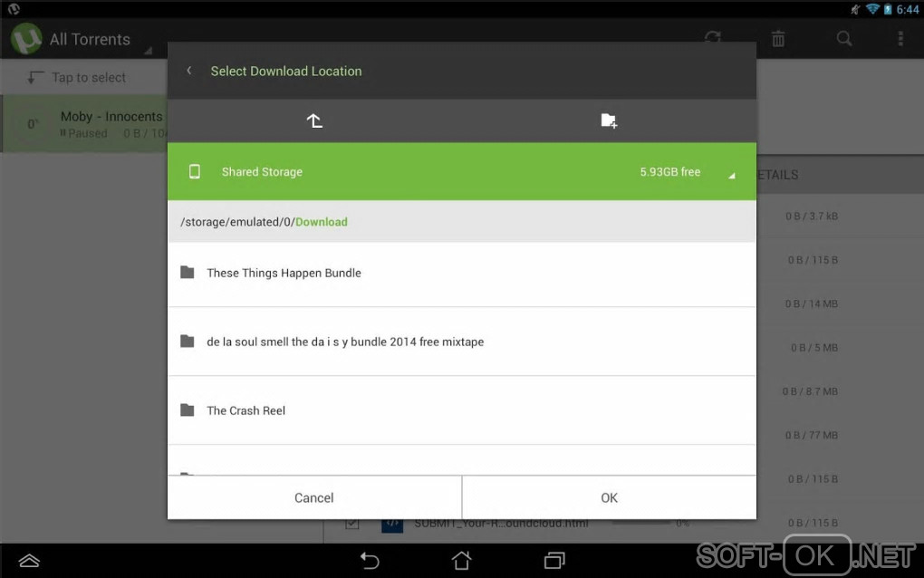The image size is (924, 578).
Task: Open recent apps overview
Action: point(553,560)
